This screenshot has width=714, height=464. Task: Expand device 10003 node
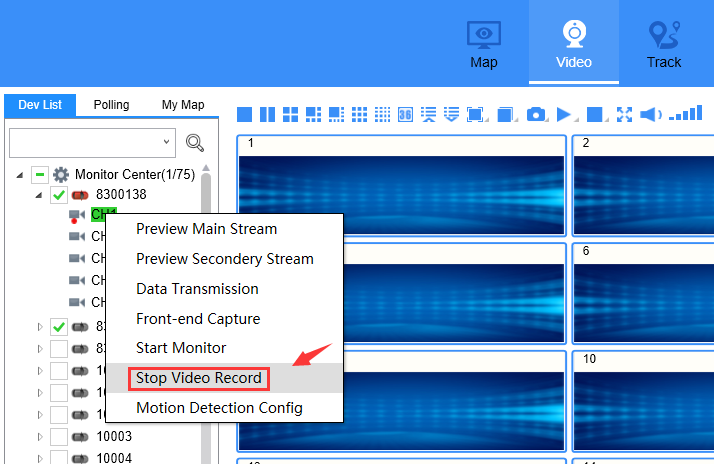click(x=40, y=437)
